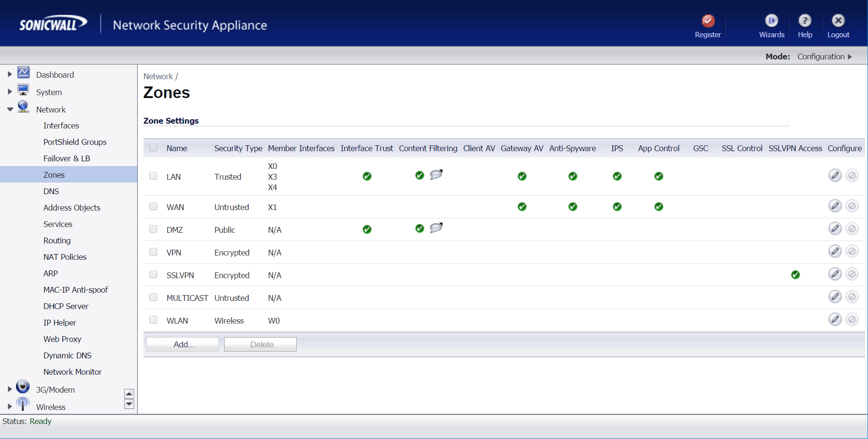Open the Wizards icon

(x=771, y=21)
